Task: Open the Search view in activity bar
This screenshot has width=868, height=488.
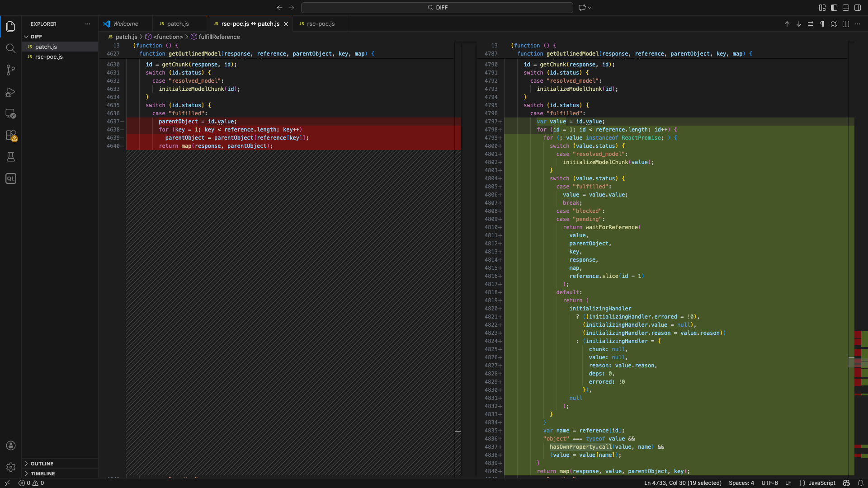Action: (10, 48)
